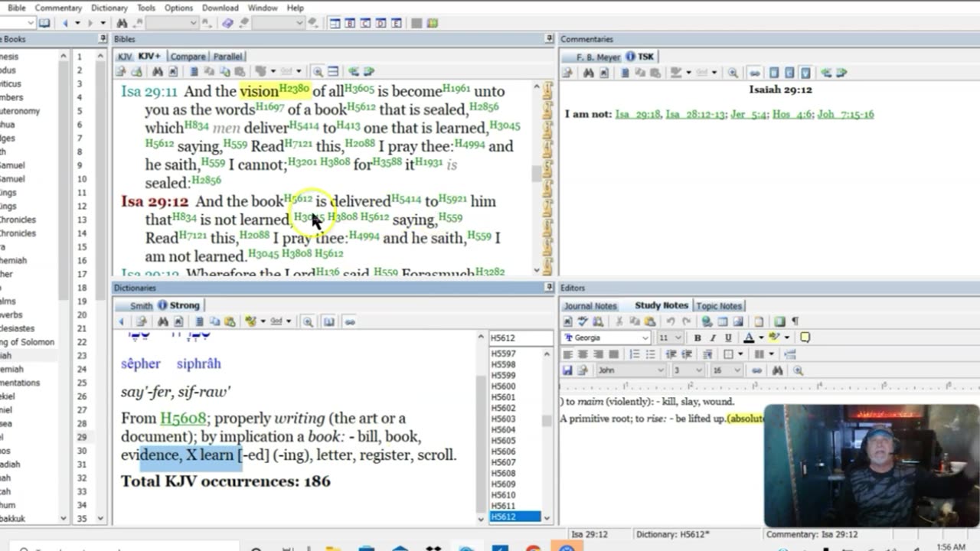Align text left in the editor
980x551 pixels.
pyautogui.click(x=568, y=354)
